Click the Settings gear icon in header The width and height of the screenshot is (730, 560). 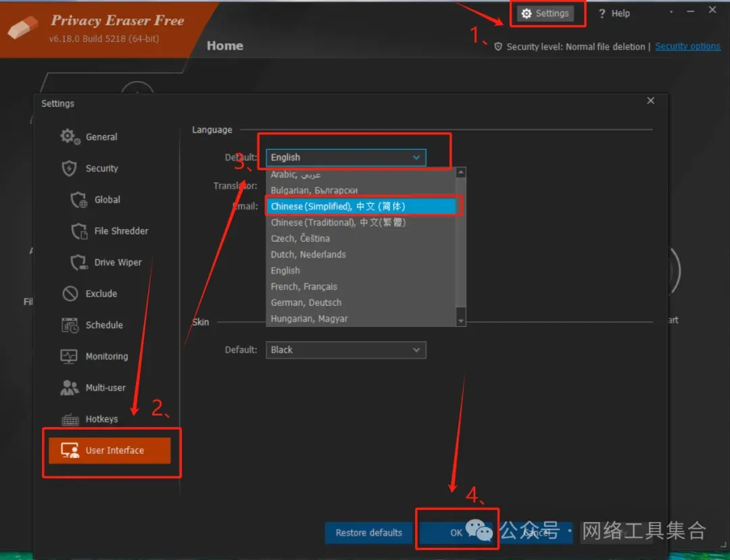click(526, 14)
